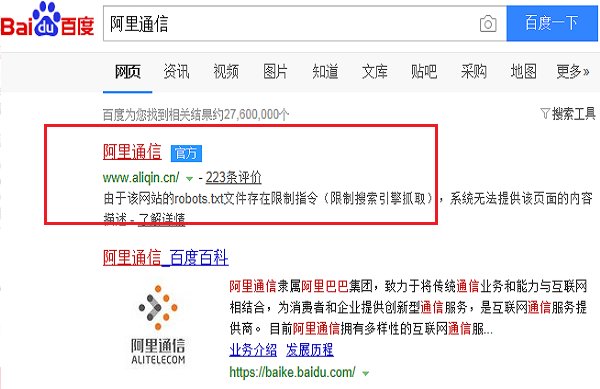Image resolution: width=600 pixels, height=389 pixels.
Task: Click the 百度一下 search button
Action: click(552, 23)
